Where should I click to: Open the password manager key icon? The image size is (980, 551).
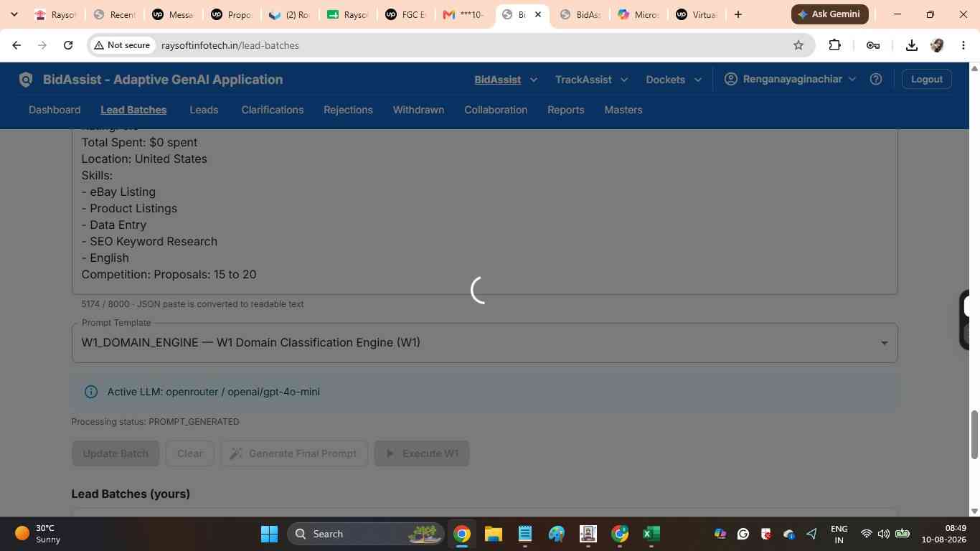[x=873, y=45]
